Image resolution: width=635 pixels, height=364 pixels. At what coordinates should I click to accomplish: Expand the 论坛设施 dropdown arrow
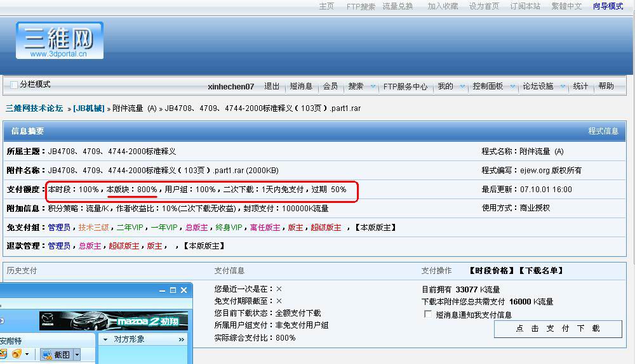(x=563, y=86)
